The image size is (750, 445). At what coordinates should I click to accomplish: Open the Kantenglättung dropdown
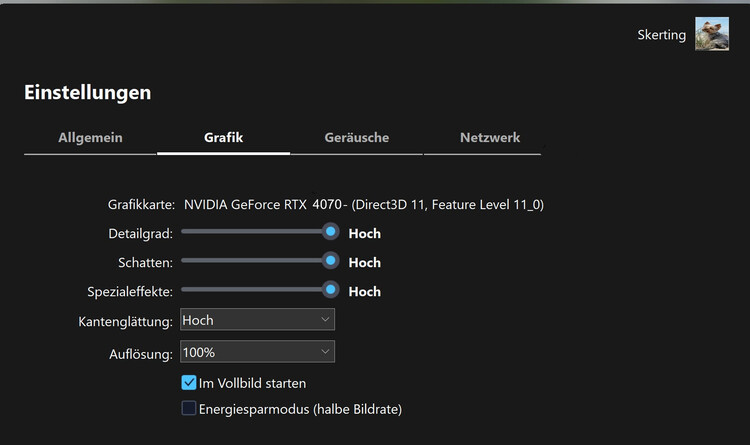(x=257, y=320)
